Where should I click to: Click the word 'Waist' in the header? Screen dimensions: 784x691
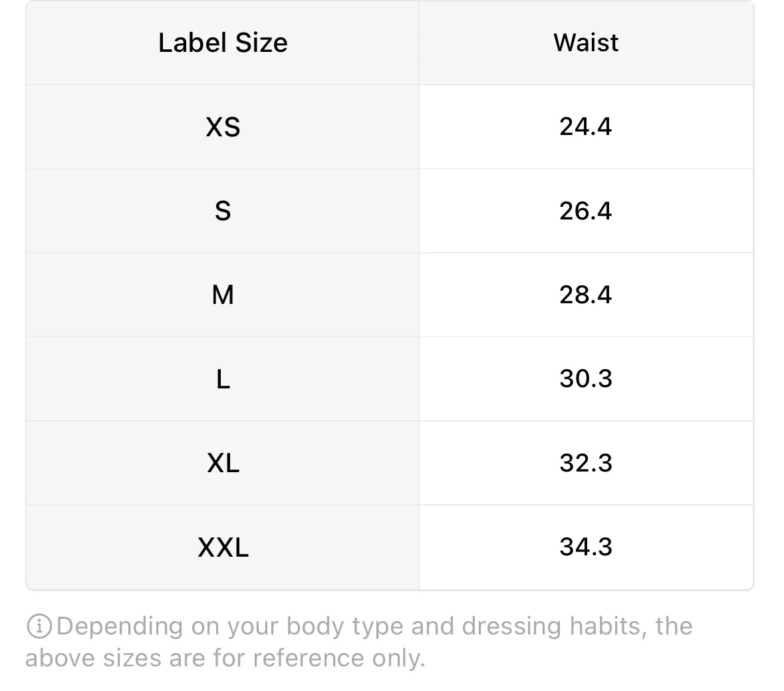586,43
